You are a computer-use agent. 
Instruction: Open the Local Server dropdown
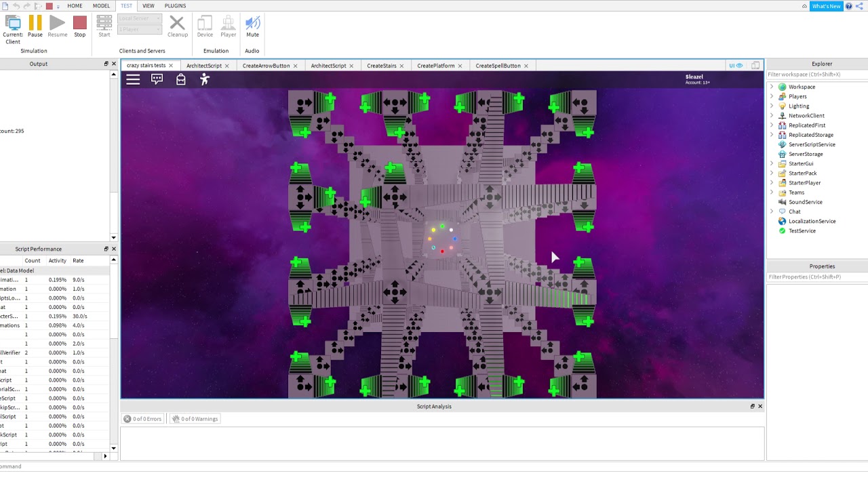(x=140, y=18)
